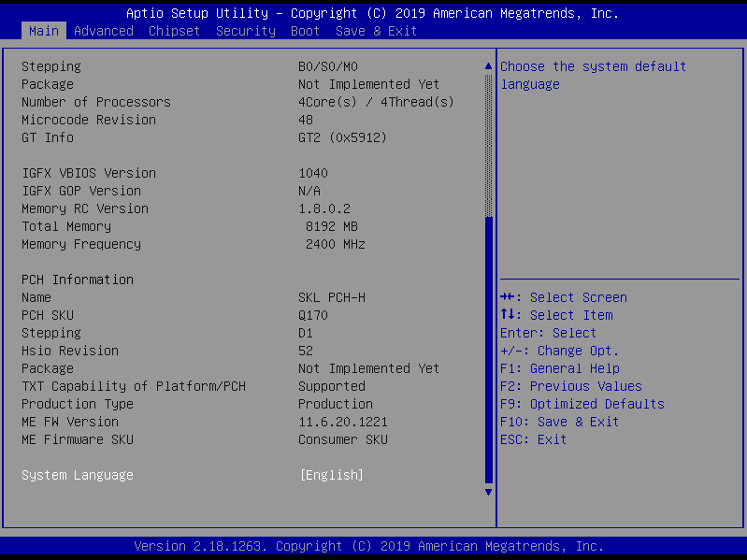The width and height of the screenshot is (747, 560).
Task: Select the Save & Exit tab in the menu bar
Action: (377, 31)
